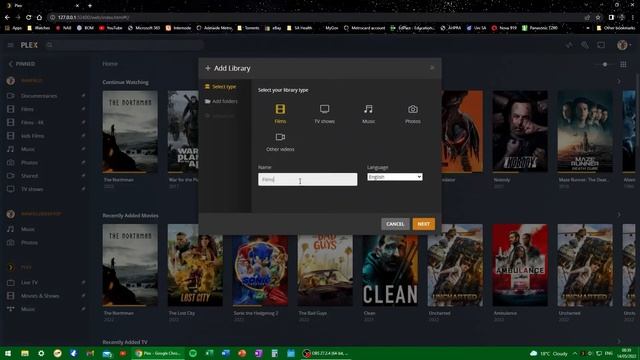The height and width of the screenshot is (360, 640).
Task: Click the grid view layout icon
Action: pyautogui.click(x=623, y=64)
